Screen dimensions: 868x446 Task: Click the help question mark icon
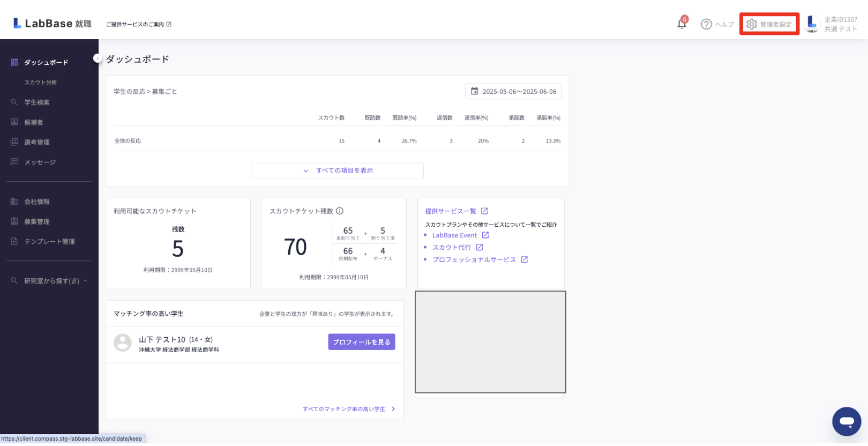[x=706, y=24]
